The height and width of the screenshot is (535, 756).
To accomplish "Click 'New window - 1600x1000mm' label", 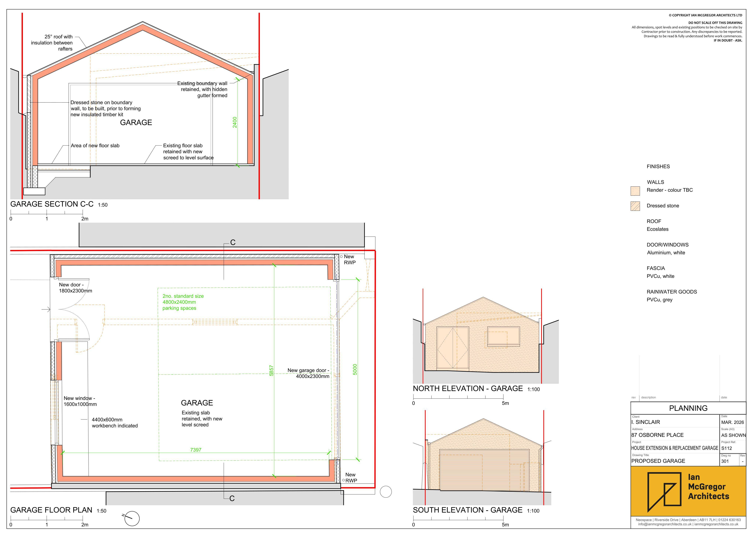I will (80, 401).
